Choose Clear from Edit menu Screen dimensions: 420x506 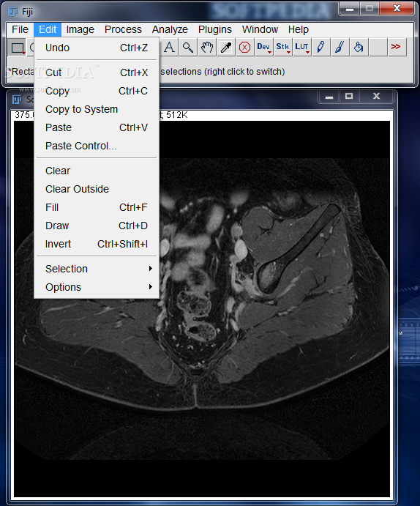[x=97, y=171]
